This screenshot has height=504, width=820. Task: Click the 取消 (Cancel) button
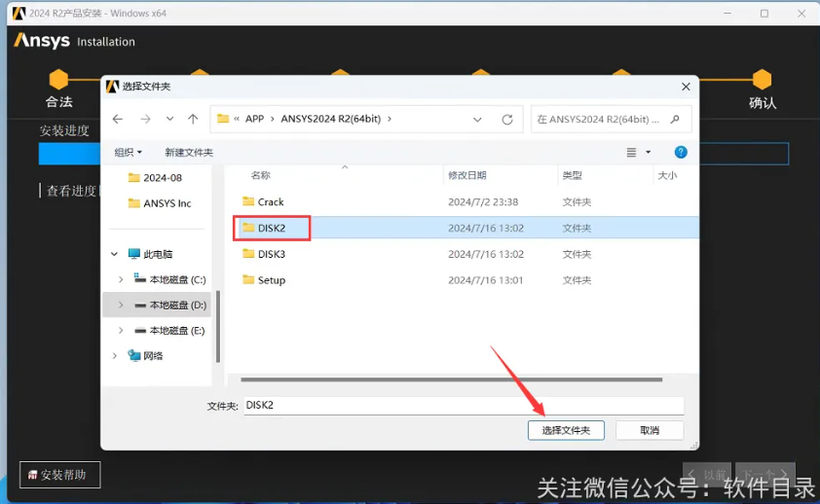click(x=650, y=430)
